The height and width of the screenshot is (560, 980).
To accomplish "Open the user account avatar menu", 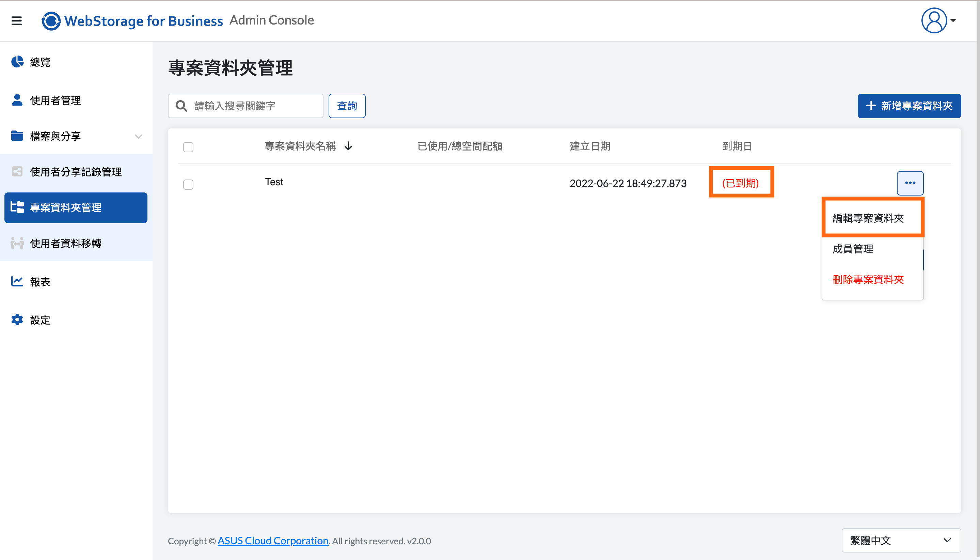I will pos(934,20).
